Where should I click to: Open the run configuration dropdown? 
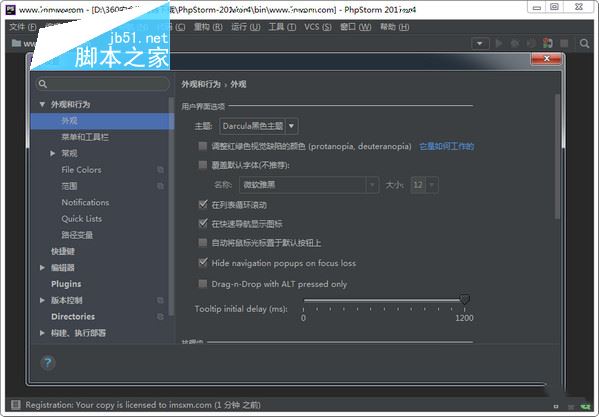click(479, 43)
